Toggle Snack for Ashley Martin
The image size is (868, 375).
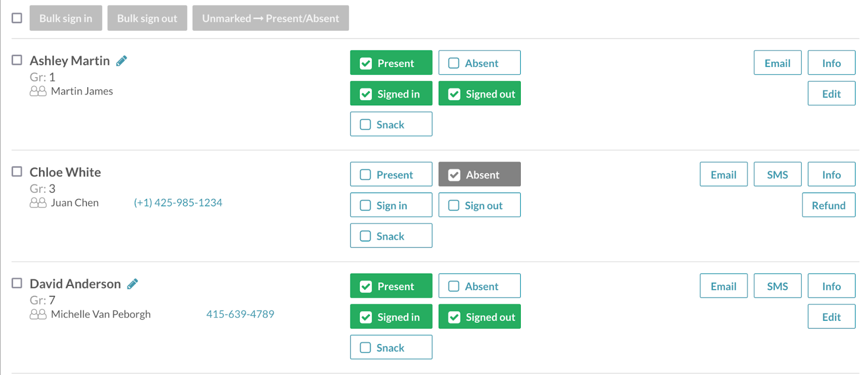click(x=391, y=124)
